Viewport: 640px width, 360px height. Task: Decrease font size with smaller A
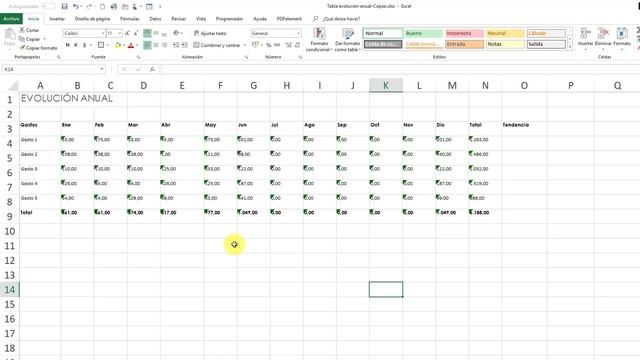point(136,33)
